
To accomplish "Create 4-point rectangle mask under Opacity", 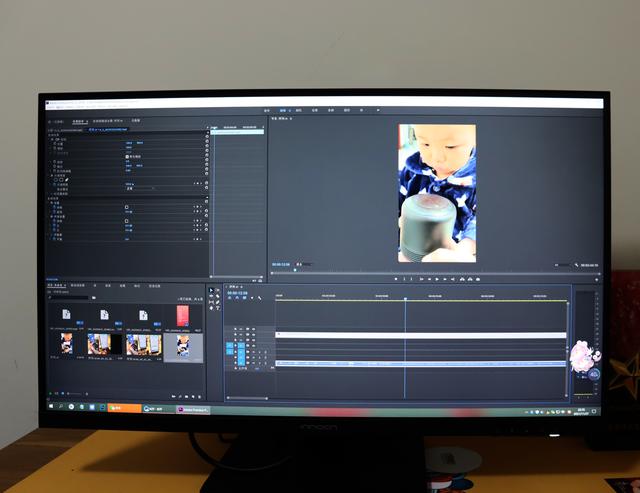I will pyautogui.click(x=61, y=180).
